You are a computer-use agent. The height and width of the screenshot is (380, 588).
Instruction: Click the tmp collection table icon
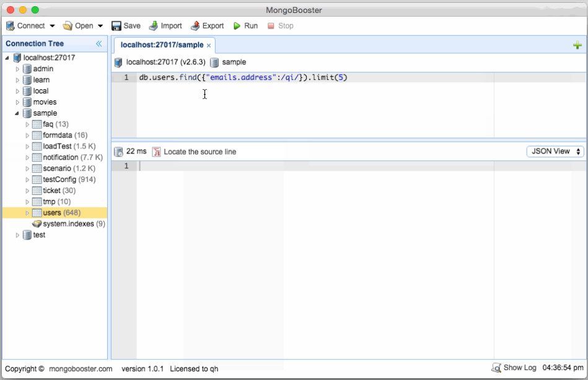click(37, 202)
